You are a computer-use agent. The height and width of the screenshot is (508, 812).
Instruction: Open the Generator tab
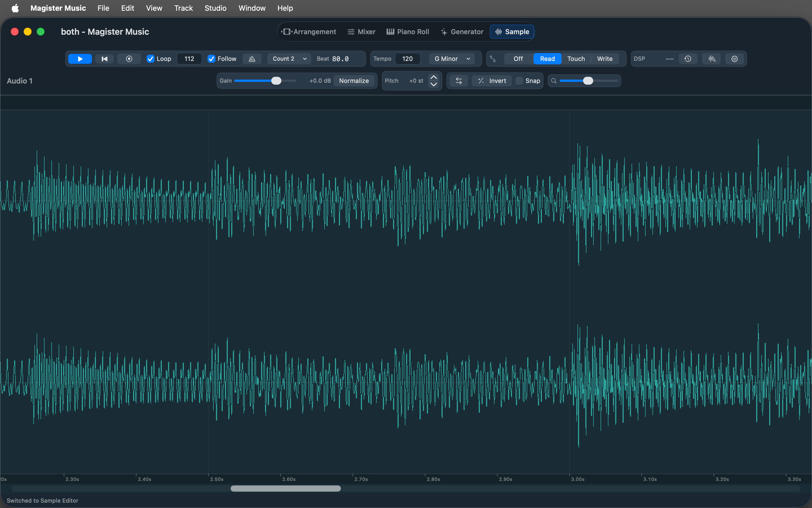[x=462, y=32]
